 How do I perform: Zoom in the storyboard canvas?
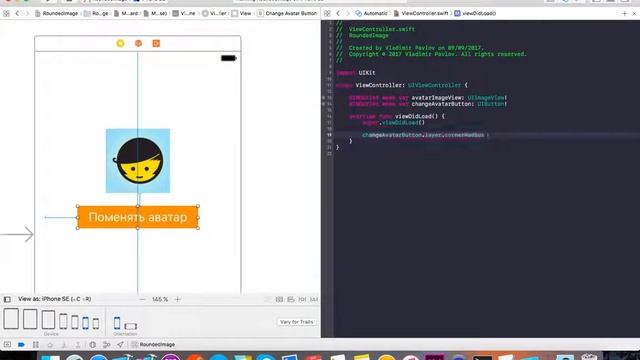(x=178, y=299)
